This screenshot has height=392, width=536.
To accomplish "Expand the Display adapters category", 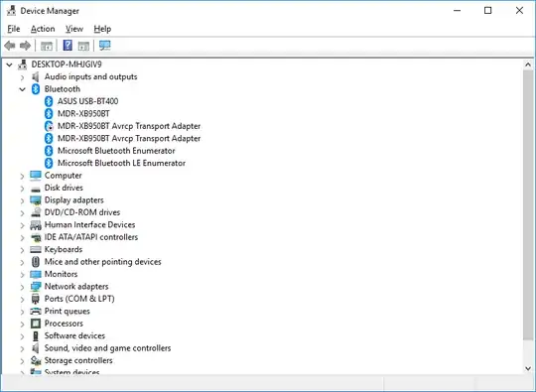I will pos(22,200).
